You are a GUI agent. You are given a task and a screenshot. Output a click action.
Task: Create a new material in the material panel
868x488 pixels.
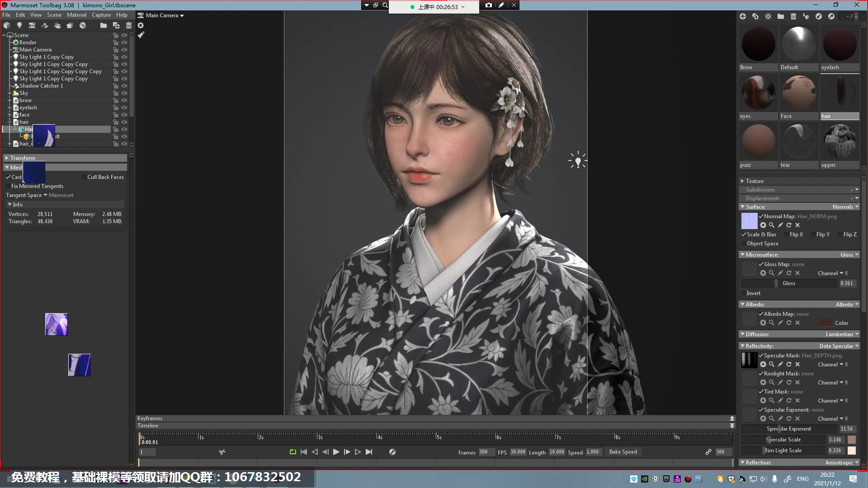click(744, 16)
